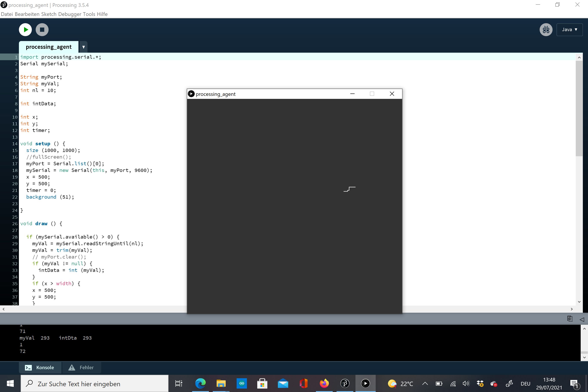Select the processing_agent sketch tab

49,47
